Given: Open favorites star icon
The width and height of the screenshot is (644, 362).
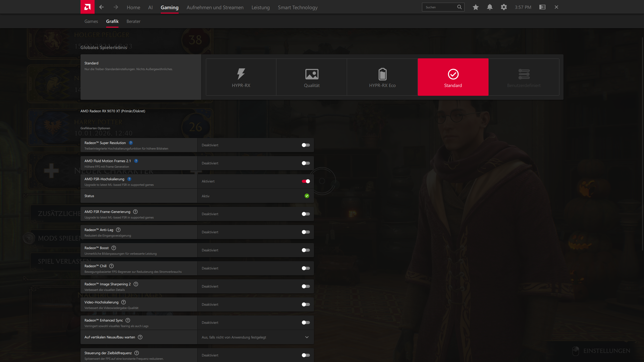Looking at the screenshot, I should [475, 7].
